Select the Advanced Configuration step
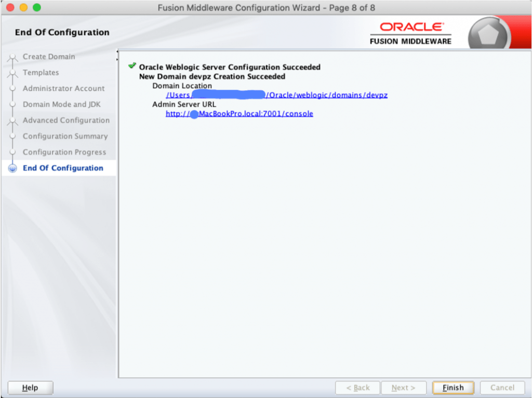The height and width of the screenshot is (398, 532). (x=66, y=120)
